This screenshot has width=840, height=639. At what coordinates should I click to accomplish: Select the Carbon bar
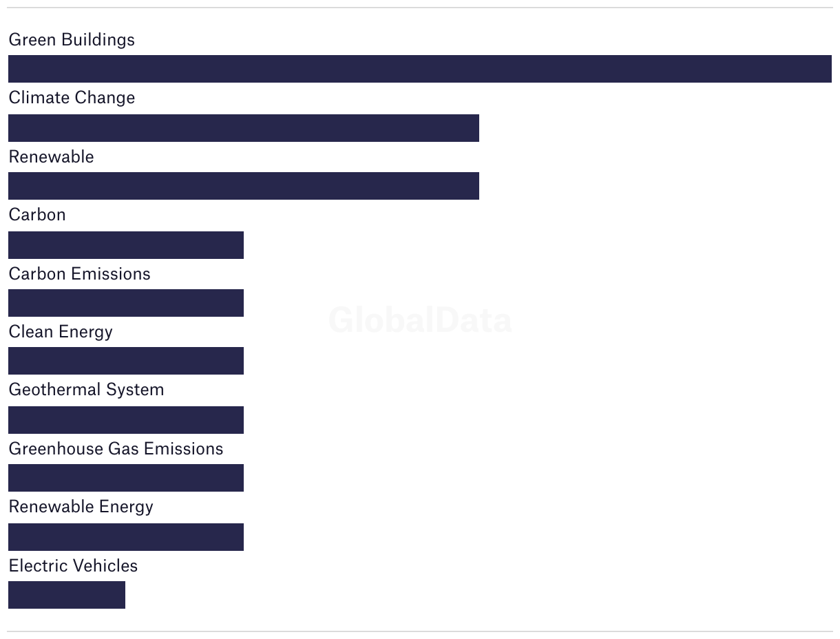point(126,245)
